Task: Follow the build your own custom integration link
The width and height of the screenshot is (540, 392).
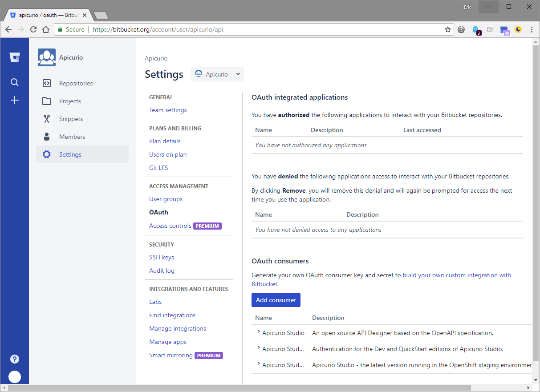Action: [457, 275]
